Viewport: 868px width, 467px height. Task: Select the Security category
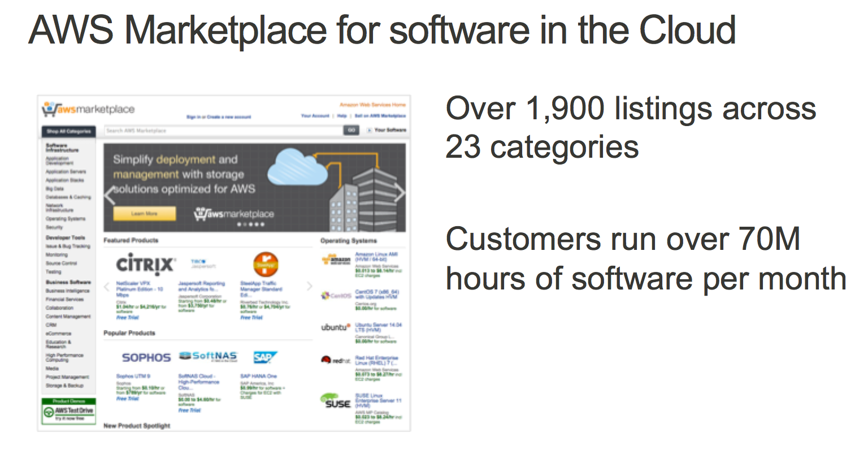pyautogui.click(x=54, y=227)
